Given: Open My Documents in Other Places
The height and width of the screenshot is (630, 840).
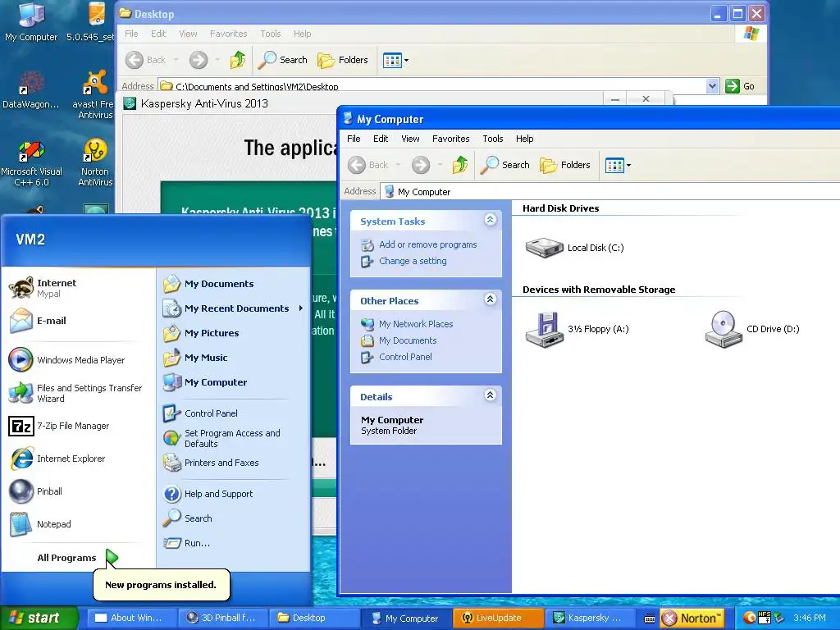Looking at the screenshot, I should 408,340.
